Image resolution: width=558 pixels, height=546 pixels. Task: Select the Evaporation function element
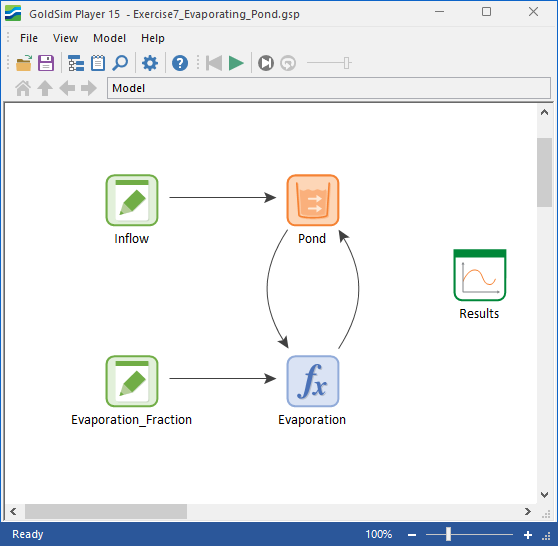pos(313,381)
